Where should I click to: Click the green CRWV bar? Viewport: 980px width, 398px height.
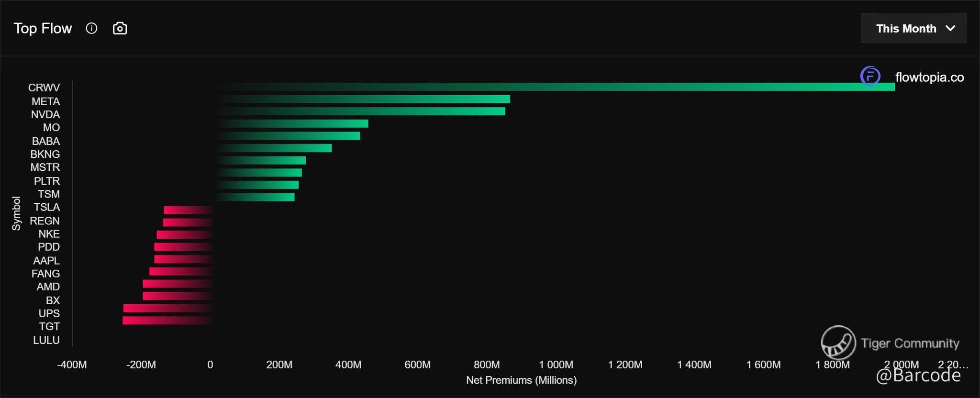coord(555,87)
